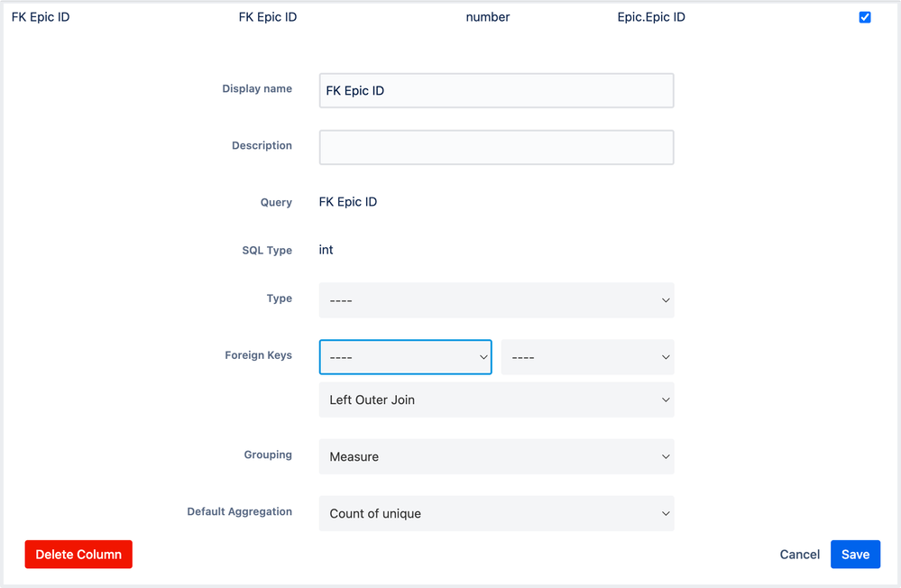The width and height of the screenshot is (901, 588).
Task: Click the Default Aggregation label
Action: (239, 511)
